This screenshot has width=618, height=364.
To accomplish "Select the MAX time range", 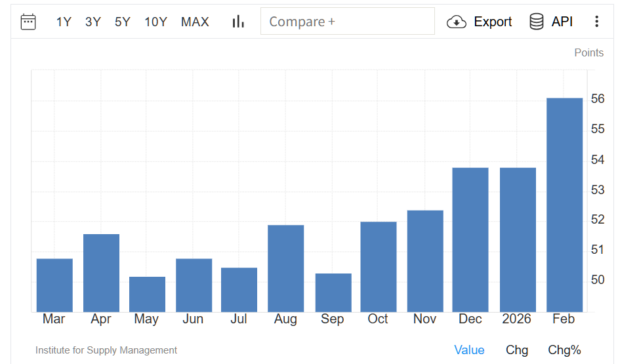I will point(195,22).
